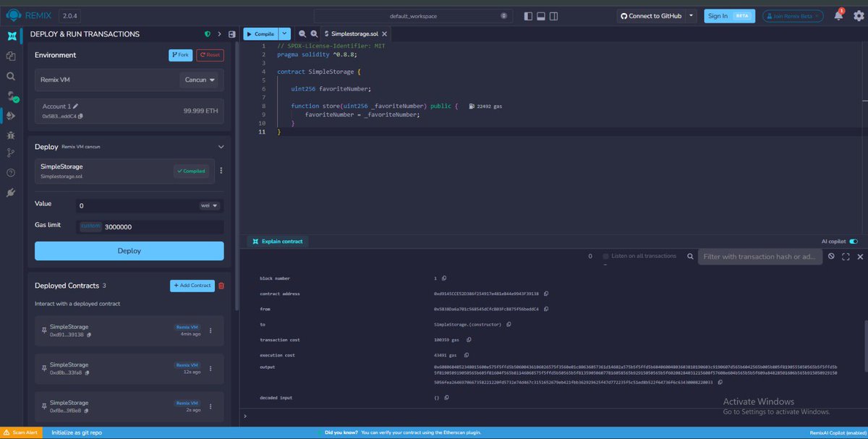Click the Scam Alert status item
868x439 pixels.
pyautogui.click(x=21, y=432)
